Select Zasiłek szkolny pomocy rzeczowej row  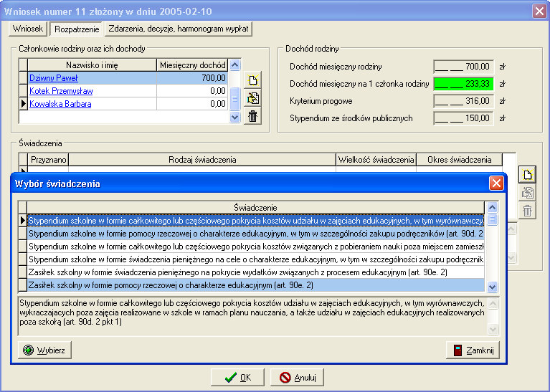click(256, 285)
